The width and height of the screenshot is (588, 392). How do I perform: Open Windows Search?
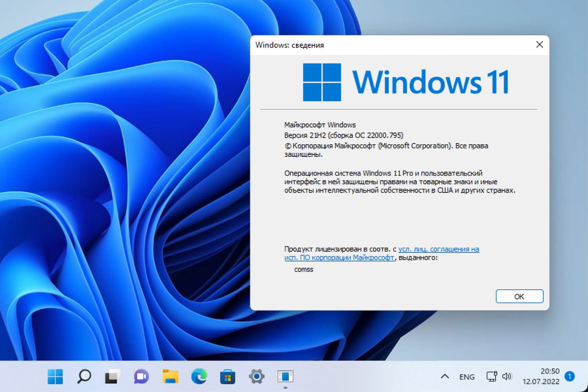click(x=83, y=376)
